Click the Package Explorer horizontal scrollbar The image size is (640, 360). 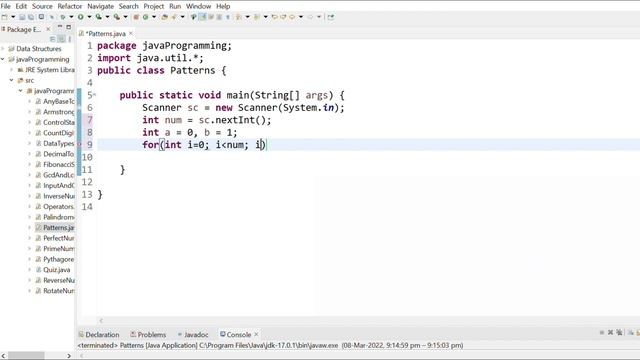click(x=26, y=356)
